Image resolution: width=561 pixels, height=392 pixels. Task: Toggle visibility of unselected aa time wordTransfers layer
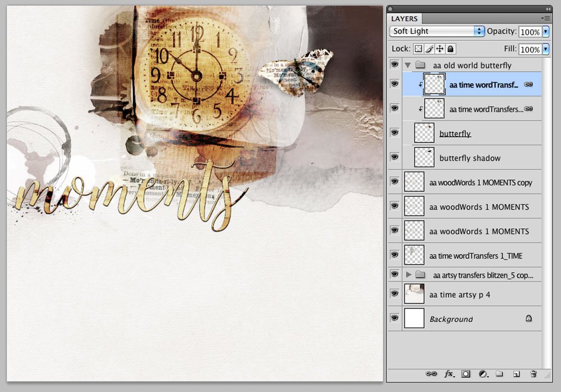(x=394, y=108)
